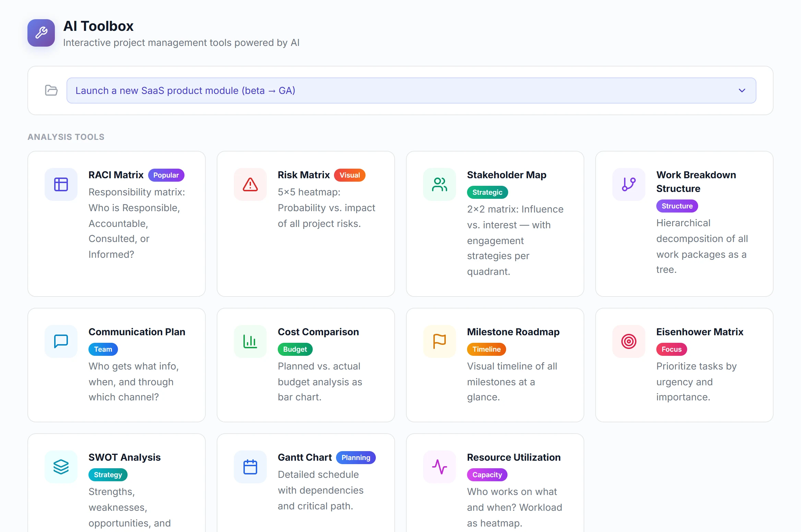The height and width of the screenshot is (532, 801).
Task: Click the green Budget badge
Action: (x=295, y=349)
